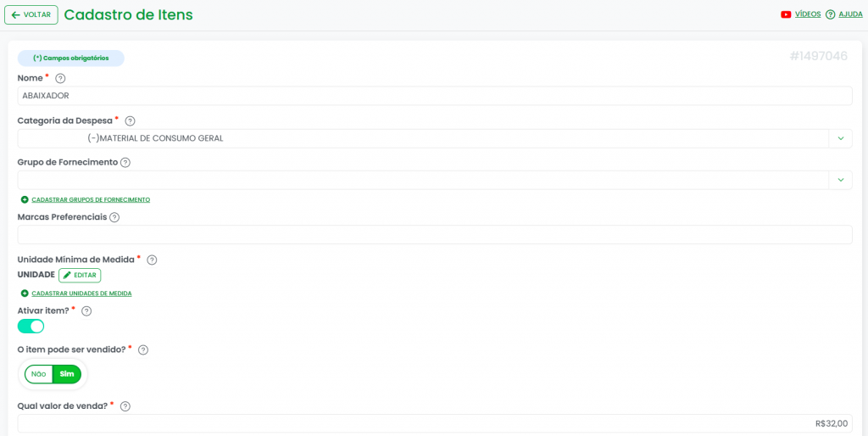The width and height of the screenshot is (868, 436).
Task: Open the Grupo de Fornecimento dropdown
Action: click(x=840, y=180)
